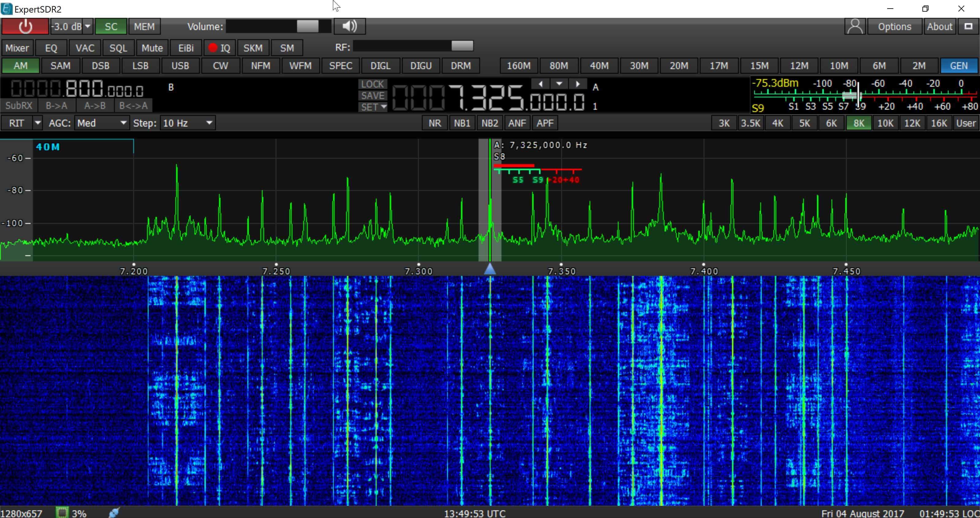Open the -3.0 dB attenuator dropdown
The height and width of the screenshot is (518, 980).
(x=88, y=27)
